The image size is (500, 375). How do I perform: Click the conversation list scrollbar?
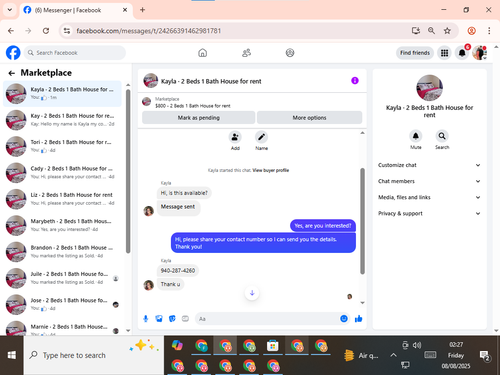[x=128, y=172]
